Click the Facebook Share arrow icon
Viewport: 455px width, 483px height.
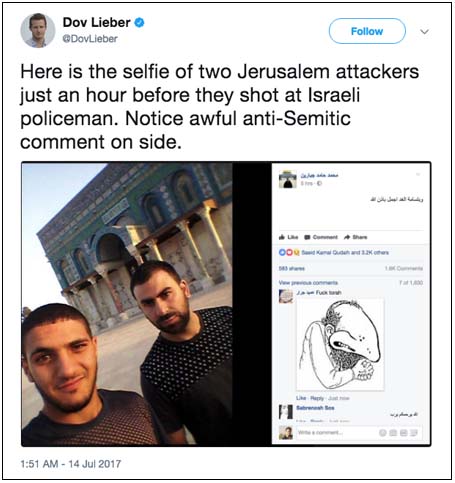point(347,237)
